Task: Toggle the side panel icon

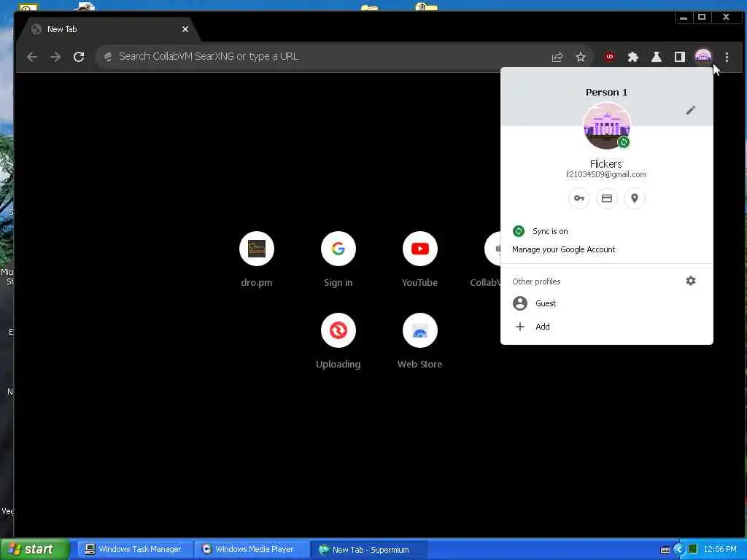Action: click(x=679, y=57)
